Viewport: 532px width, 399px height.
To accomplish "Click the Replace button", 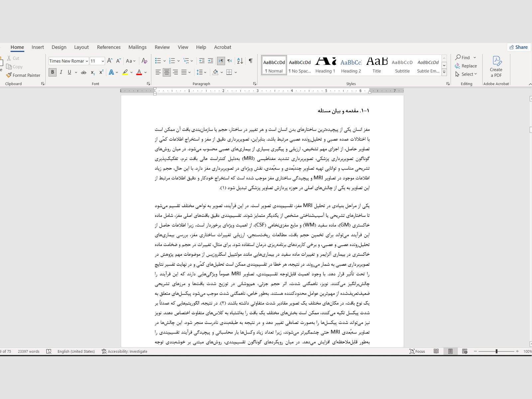I will (466, 66).
